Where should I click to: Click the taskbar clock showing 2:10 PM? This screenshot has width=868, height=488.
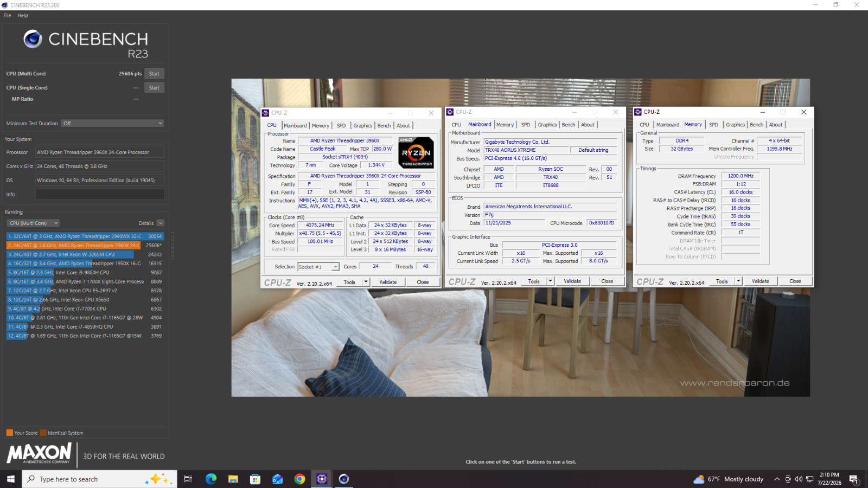coord(829,479)
